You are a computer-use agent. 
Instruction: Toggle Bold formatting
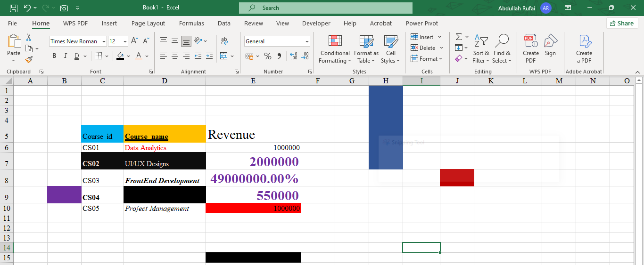tap(54, 56)
